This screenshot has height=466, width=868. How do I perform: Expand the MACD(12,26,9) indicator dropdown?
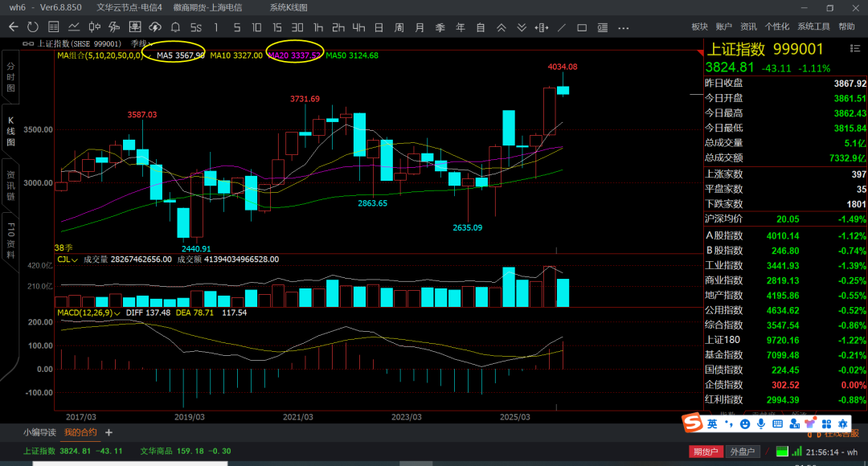coord(116,312)
